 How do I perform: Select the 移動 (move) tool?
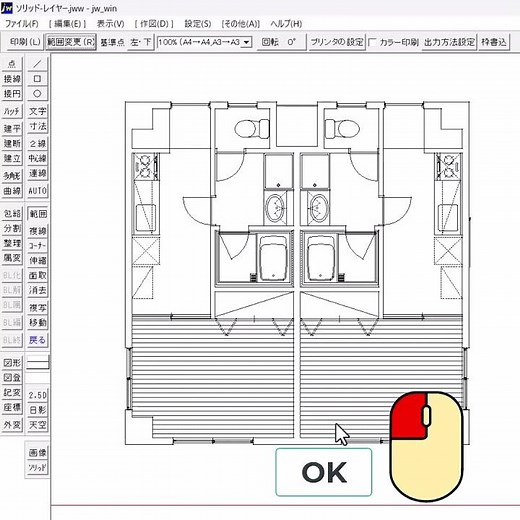tap(37, 323)
